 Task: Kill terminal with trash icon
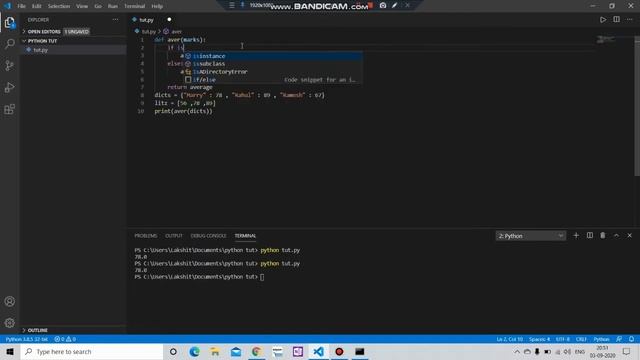point(603,236)
